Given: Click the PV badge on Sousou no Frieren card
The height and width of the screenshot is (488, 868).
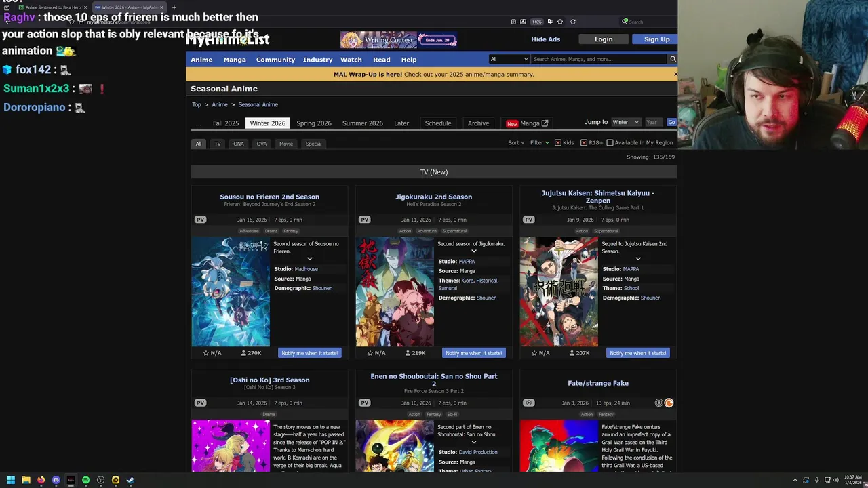Looking at the screenshot, I should point(200,220).
